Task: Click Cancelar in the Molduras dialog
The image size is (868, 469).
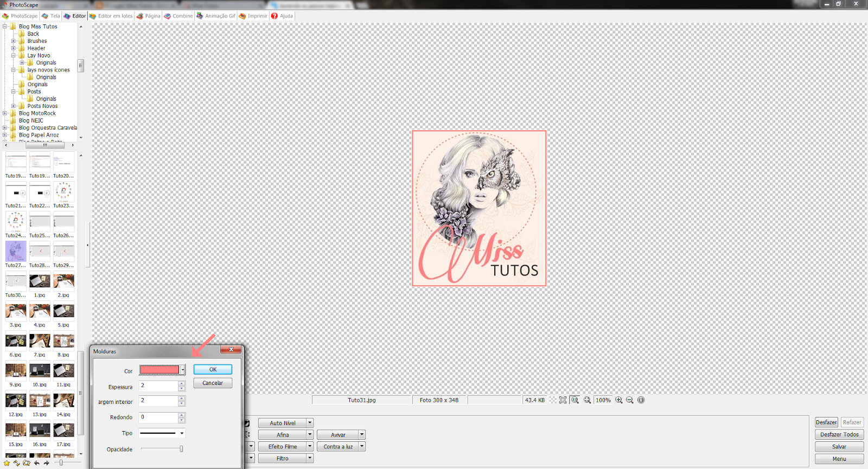Action: pos(213,383)
